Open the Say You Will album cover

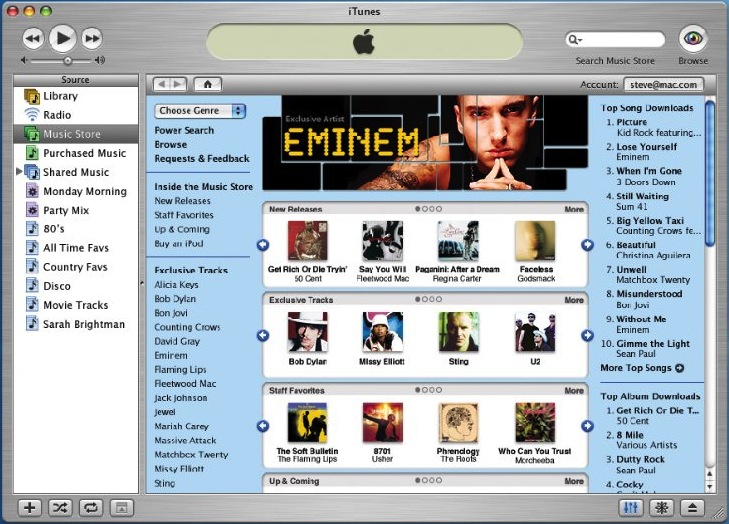[383, 240]
